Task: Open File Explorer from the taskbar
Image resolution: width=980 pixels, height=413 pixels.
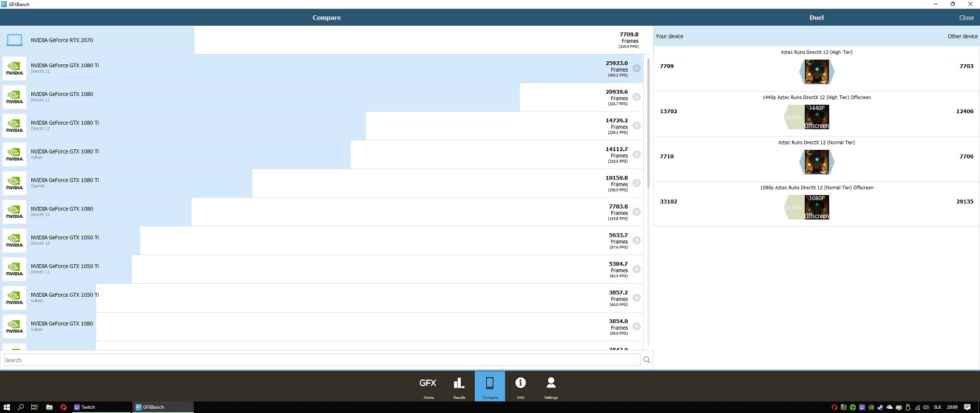Action: [x=49, y=407]
